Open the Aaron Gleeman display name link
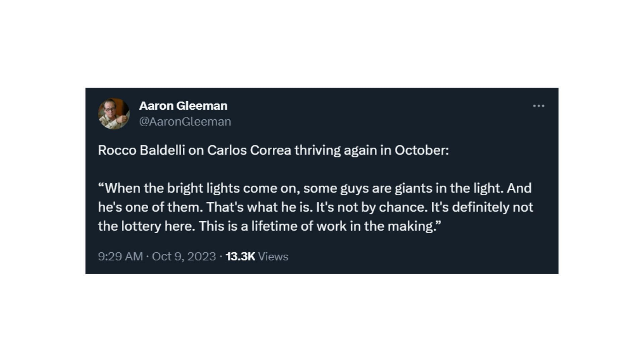Image resolution: width=644 pixels, height=362 pixels. click(x=183, y=106)
